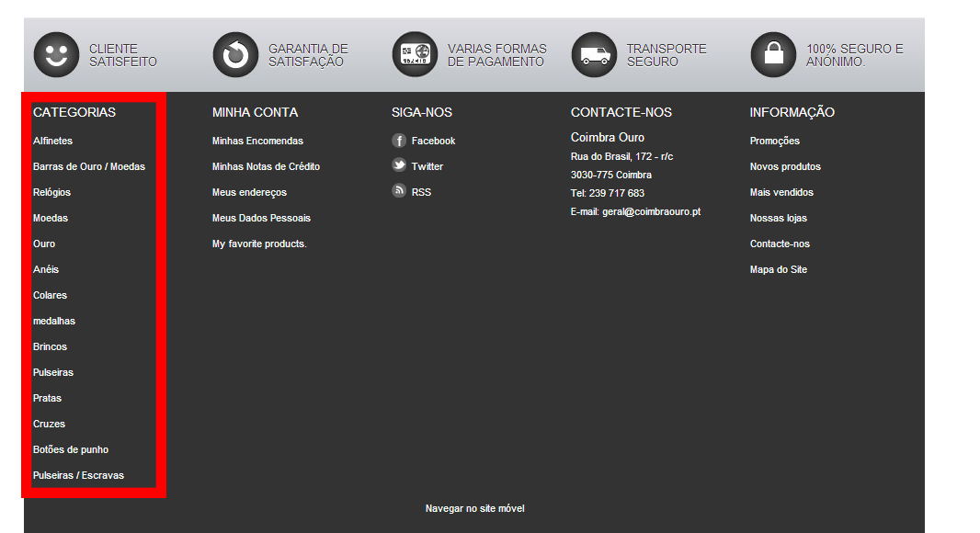Click the MINHA CONTA heading

pos(255,112)
